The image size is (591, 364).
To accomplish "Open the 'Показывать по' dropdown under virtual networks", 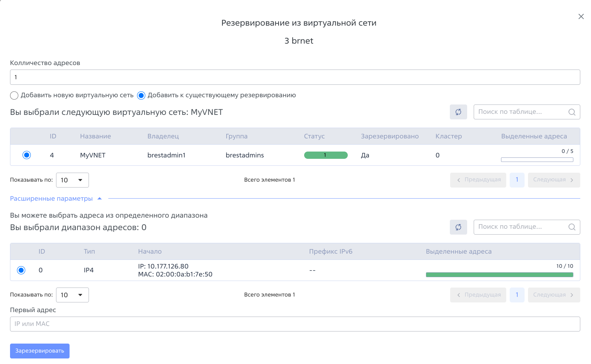I will click(x=72, y=180).
